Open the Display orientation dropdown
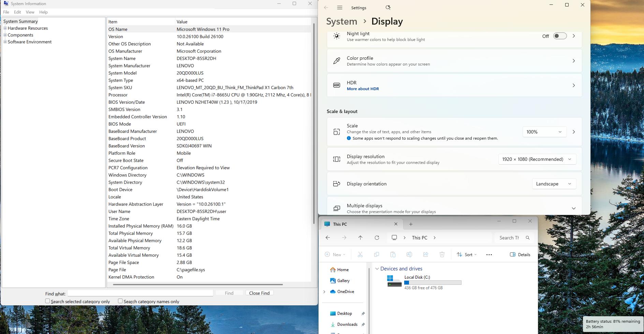The image size is (644, 334). tap(554, 184)
